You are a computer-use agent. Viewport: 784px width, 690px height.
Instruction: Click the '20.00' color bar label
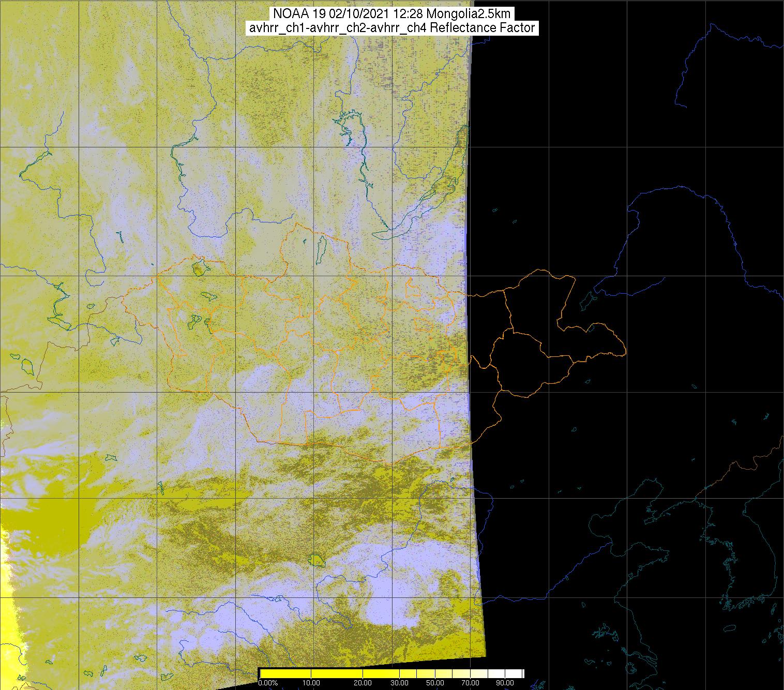pyautogui.click(x=363, y=683)
